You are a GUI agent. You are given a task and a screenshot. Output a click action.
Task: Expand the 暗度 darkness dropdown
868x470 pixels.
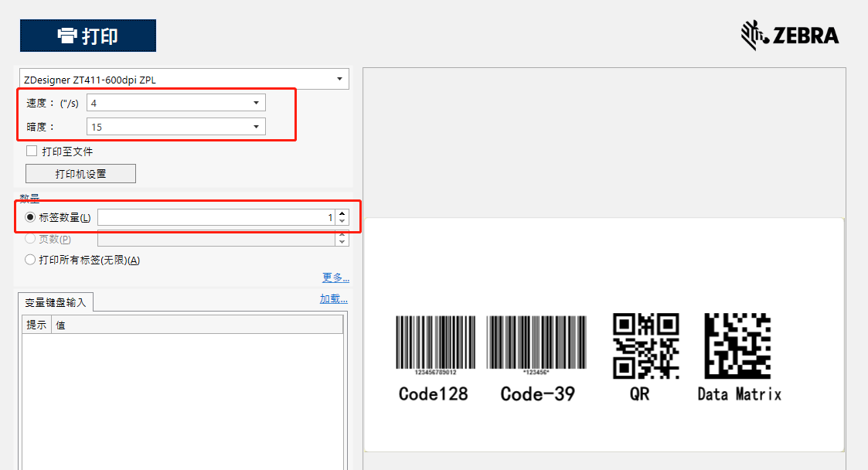176,127
